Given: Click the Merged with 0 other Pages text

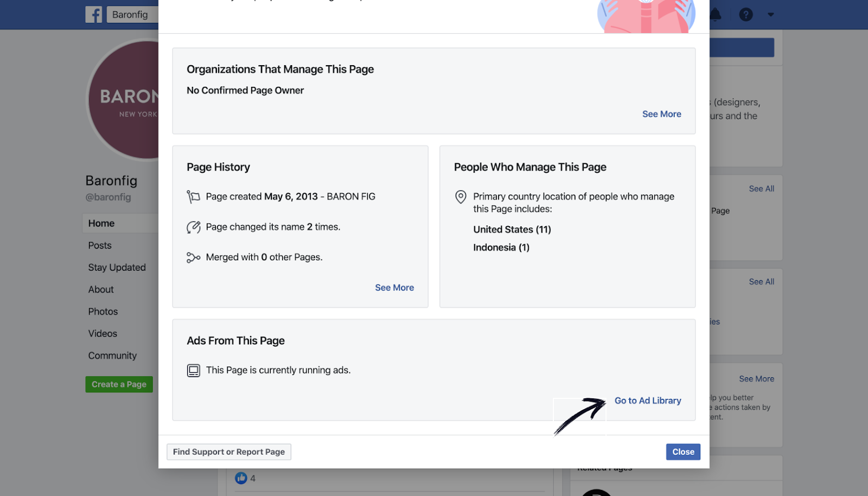Looking at the screenshot, I should point(264,257).
